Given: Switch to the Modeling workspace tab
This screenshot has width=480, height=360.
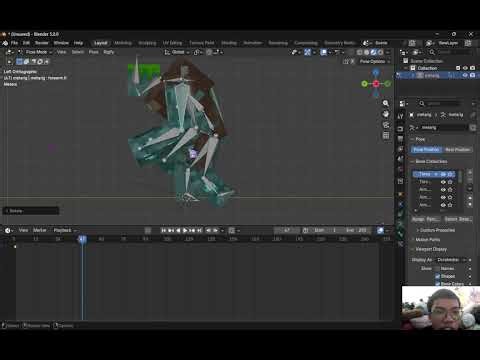Looking at the screenshot, I should [x=123, y=43].
